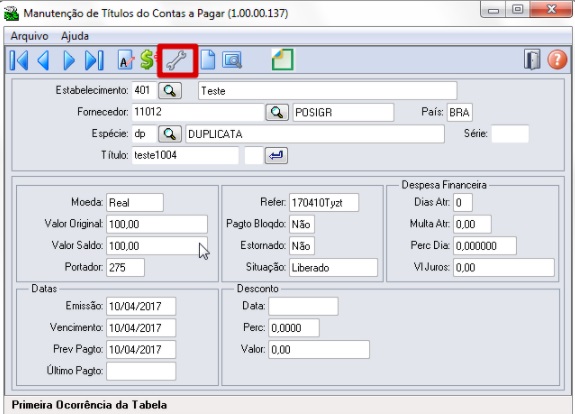
Task: Click the Estornado field
Action: (x=302, y=246)
